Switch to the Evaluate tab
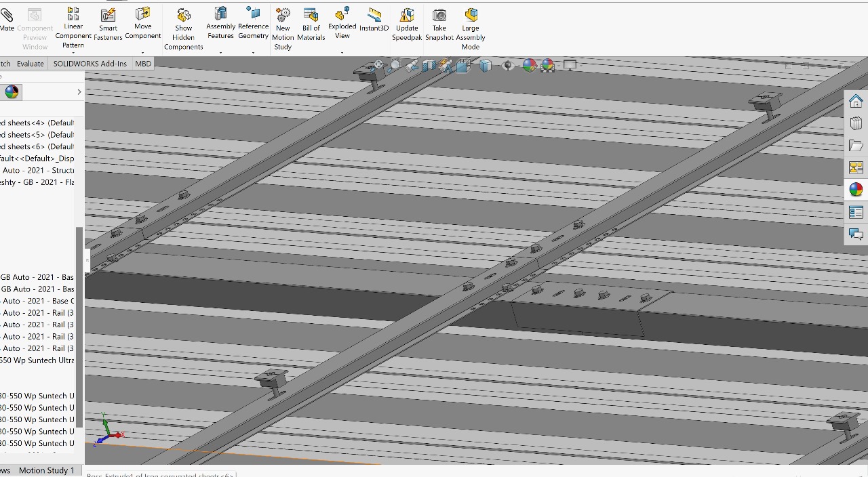The image size is (868, 477). [x=31, y=64]
